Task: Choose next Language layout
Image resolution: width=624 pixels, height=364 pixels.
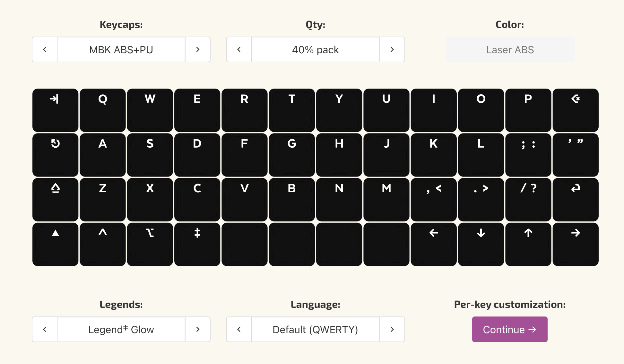Action: [392, 329]
